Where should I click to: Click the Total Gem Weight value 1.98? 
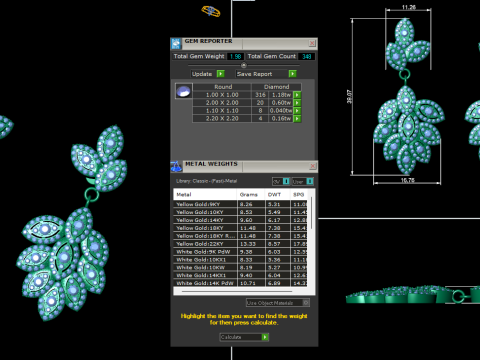[x=235, y=56]
